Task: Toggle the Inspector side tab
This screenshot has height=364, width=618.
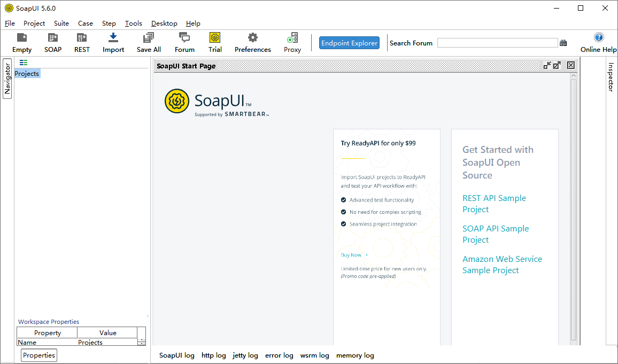Action: pos(611,77)
